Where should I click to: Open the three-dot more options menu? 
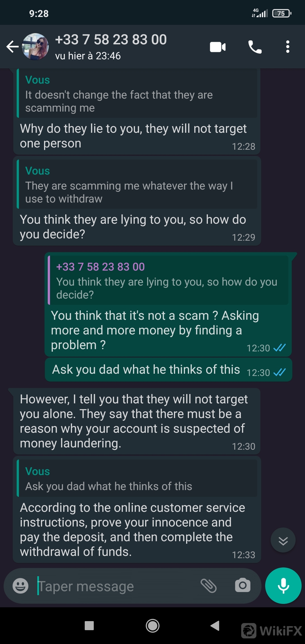pyautogui.click(x=287, y=47)
